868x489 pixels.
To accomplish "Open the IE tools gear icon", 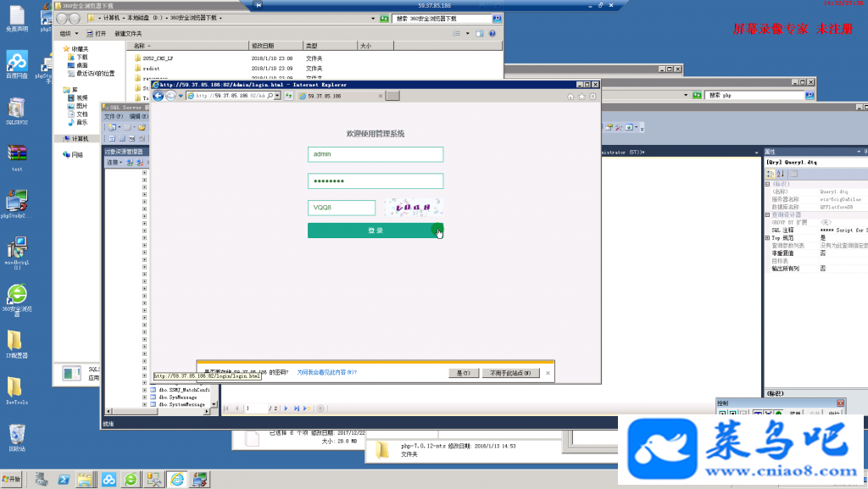I will coord(593,97).
